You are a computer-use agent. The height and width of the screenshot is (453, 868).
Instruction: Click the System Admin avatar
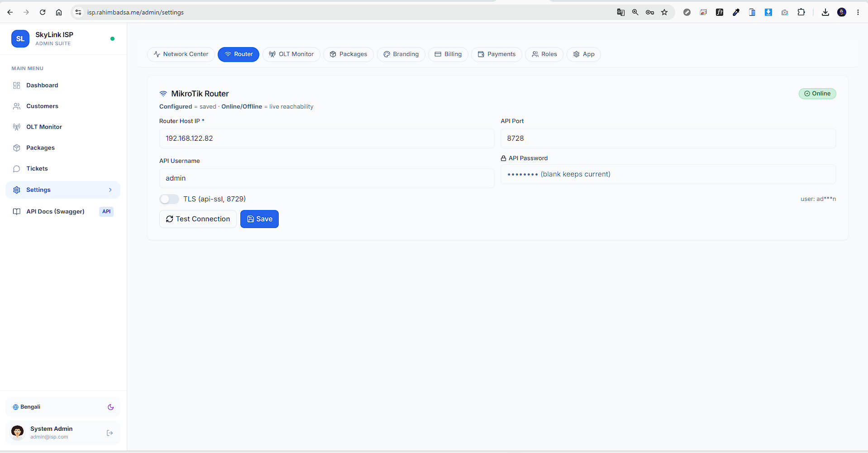point(18,432)
